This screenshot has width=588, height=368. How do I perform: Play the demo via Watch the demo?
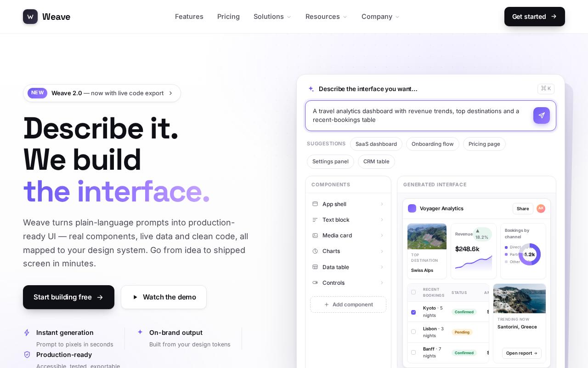164,297
